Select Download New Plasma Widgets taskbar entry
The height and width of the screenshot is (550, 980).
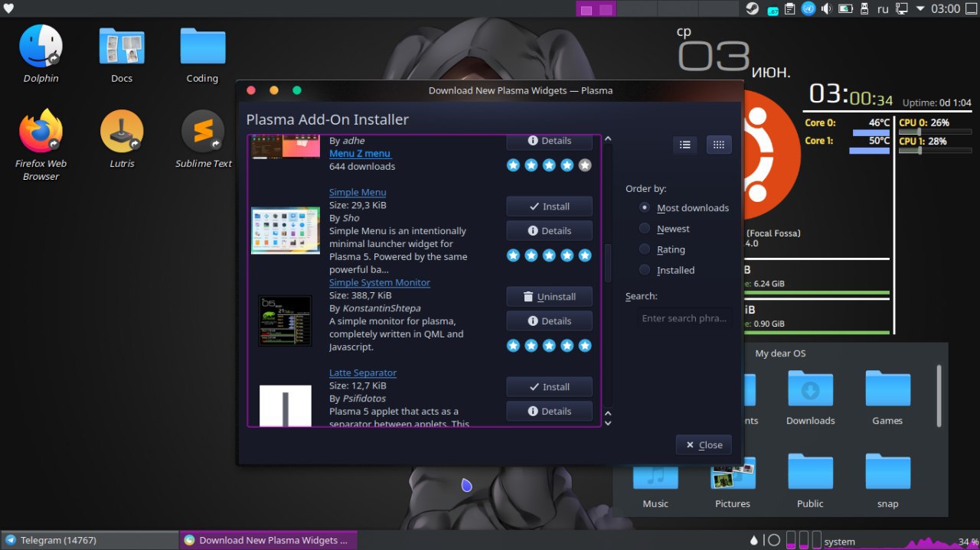click(269, 540)
